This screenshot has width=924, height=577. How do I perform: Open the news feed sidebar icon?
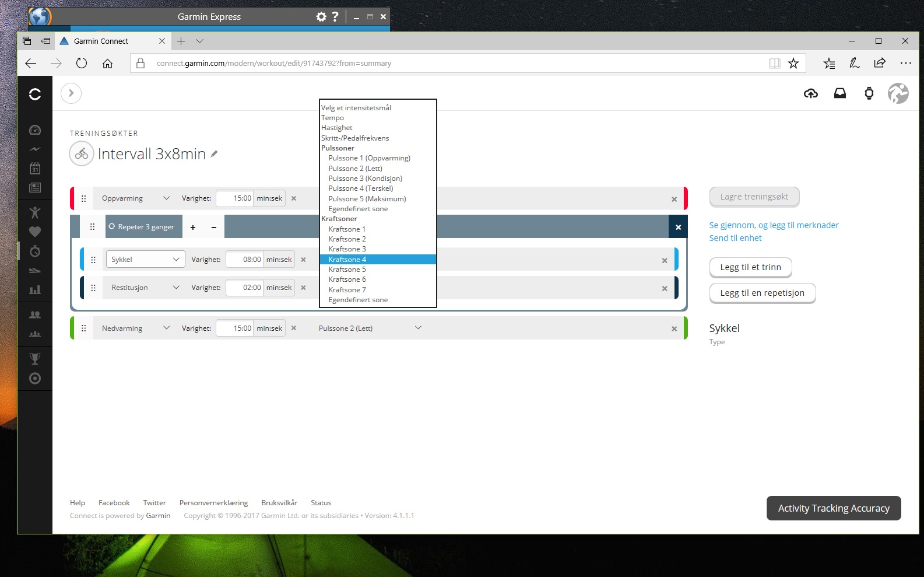point(35,188)
